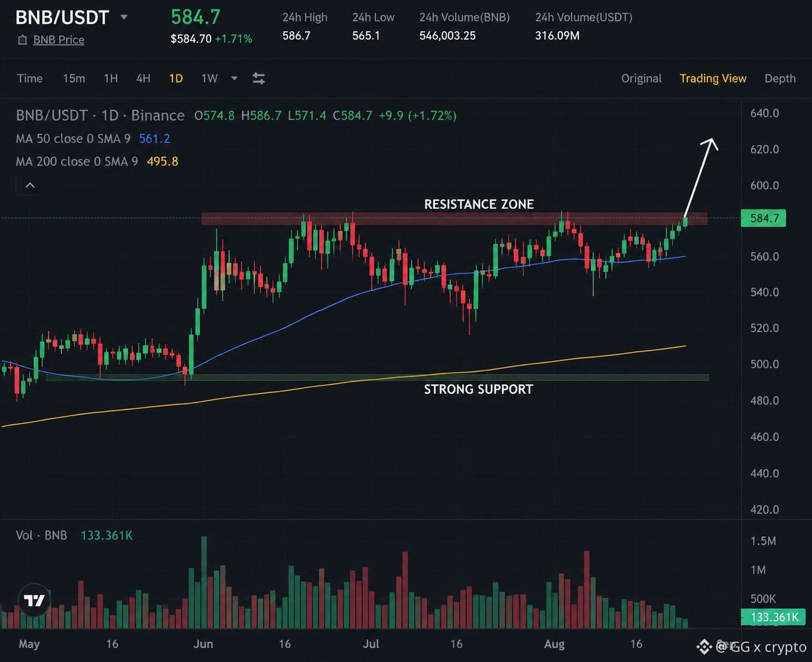Click the "+9.9 (+1.72%)" change in legend

pos(417,116)
